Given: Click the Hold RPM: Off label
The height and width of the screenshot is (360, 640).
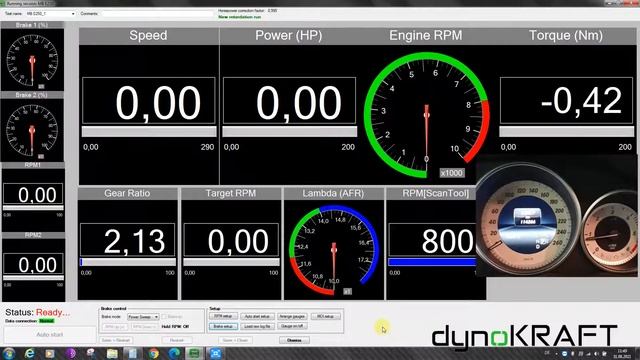Looking at the screenshot, I should [x=175, y=327].
